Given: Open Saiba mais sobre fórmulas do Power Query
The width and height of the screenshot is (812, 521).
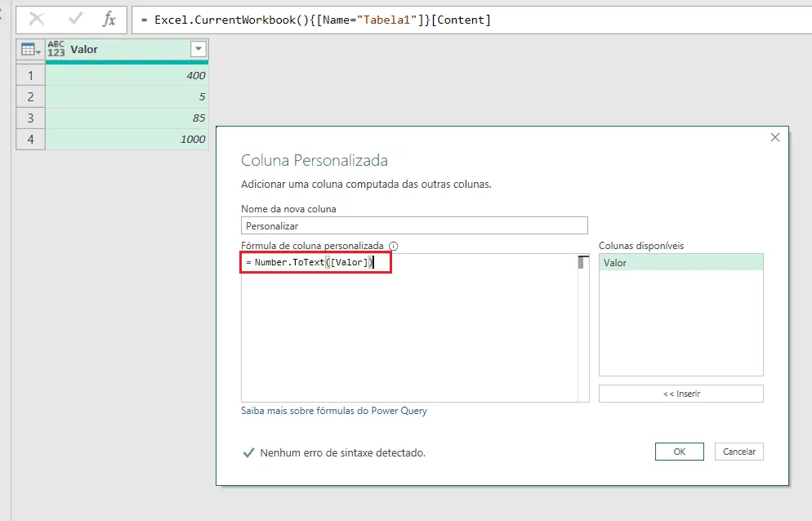Looking at the screenshot, I should click(x=334, y=411).
